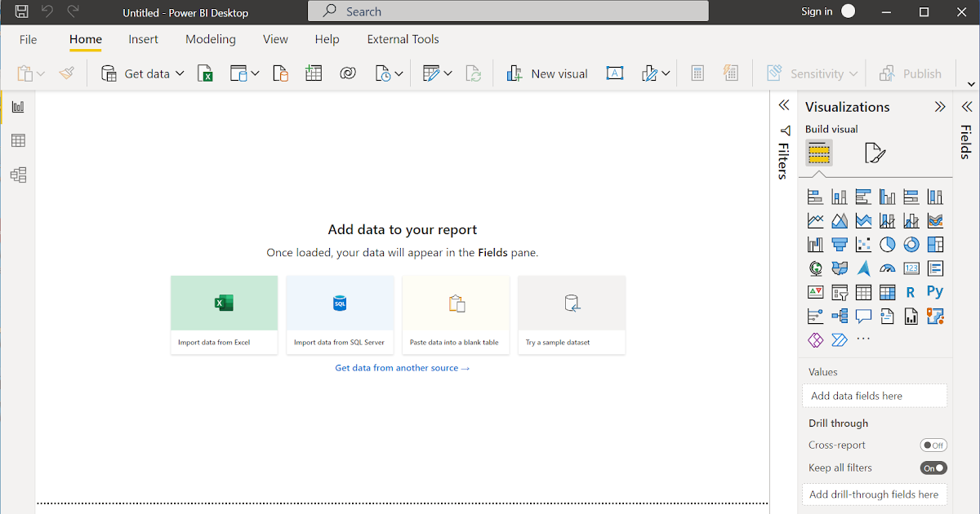The width and height of the screenshot is (980, 514).
Task: Choose the Decomposition tree visual
Action: click(840, 316)
